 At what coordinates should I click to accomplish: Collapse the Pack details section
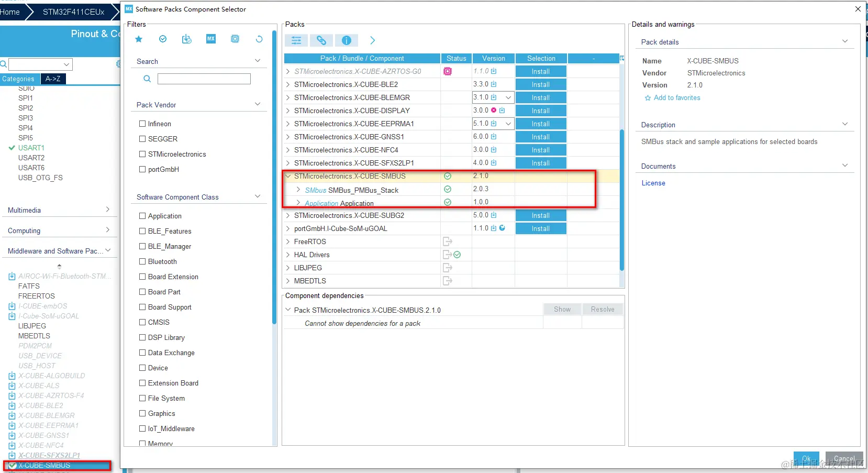[x=845, y=41]
